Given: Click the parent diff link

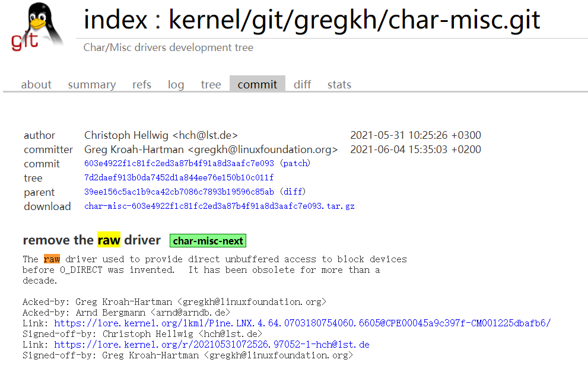Looking at the screenshot, I should [293, 192].
